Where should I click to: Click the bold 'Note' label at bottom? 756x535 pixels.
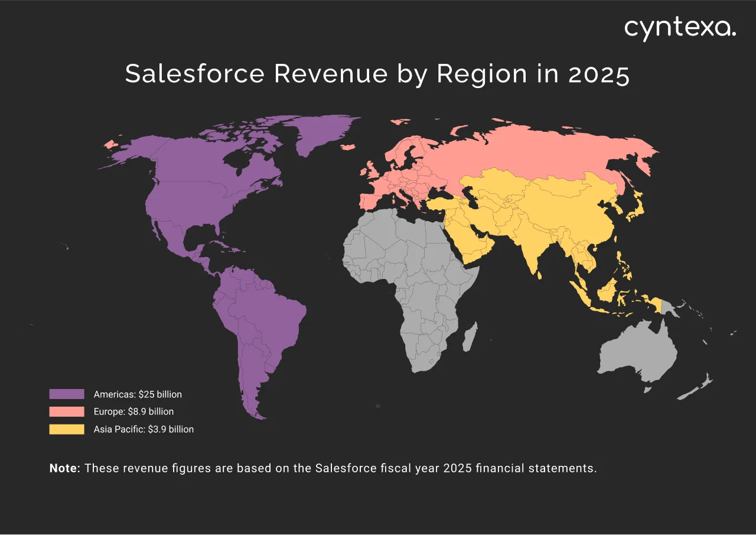pos(64,468)
